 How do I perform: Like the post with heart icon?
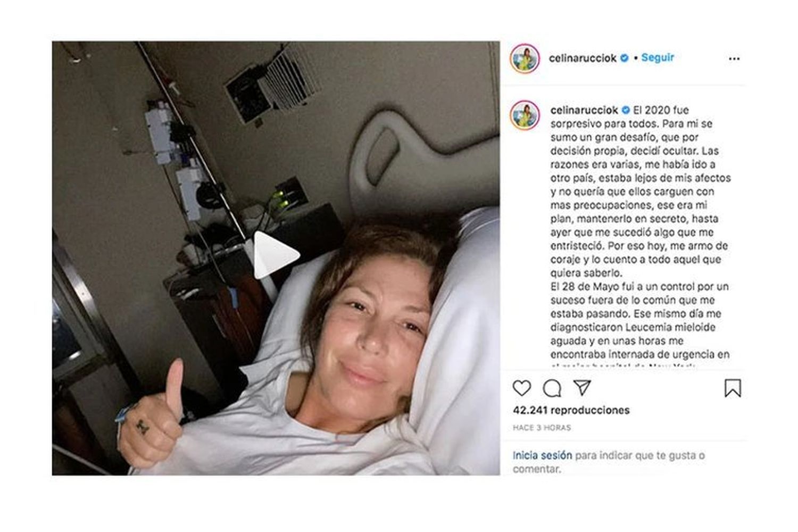[522, 388]
